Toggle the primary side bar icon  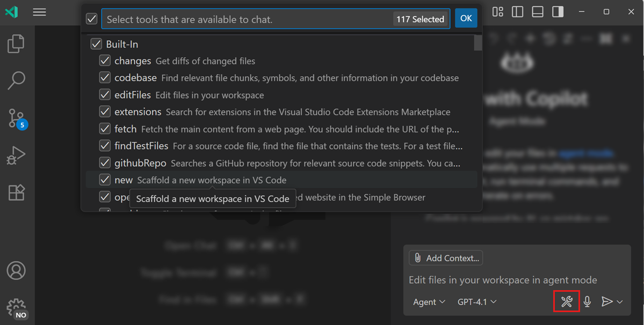(x=517, y=12)
